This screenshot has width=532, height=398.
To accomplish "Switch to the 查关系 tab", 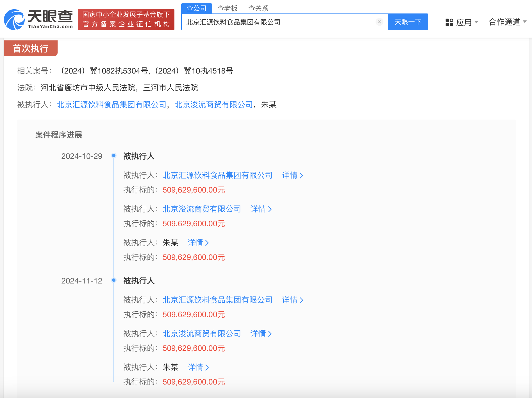I will click(x=258, y=8).
